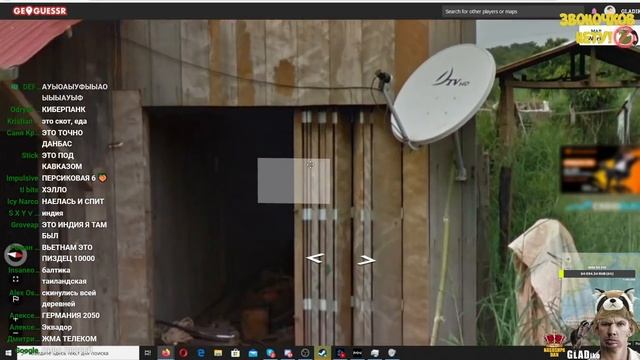The image size is (640, 360).
Task: Open the shield security icon in the taskbar
Action: (392, 353)
